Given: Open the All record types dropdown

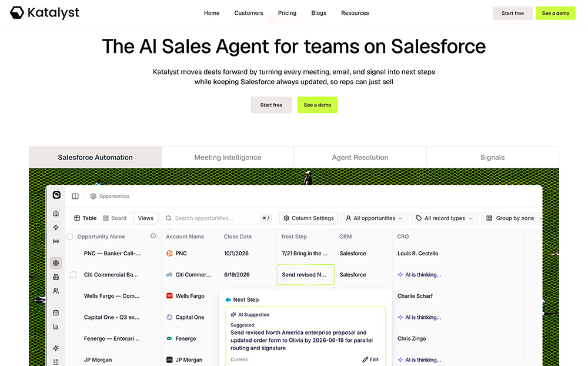Looking at the screenshot, I should coord(445,218).
